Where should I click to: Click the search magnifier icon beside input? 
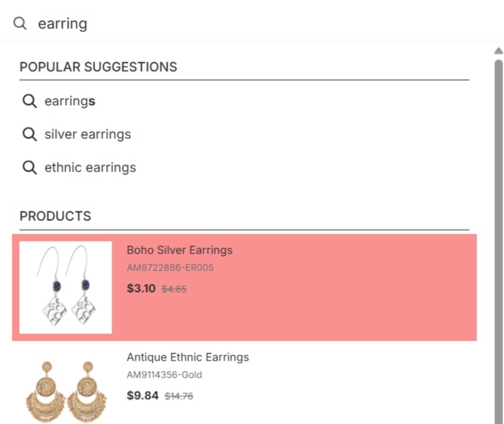(x=20, y=24)
